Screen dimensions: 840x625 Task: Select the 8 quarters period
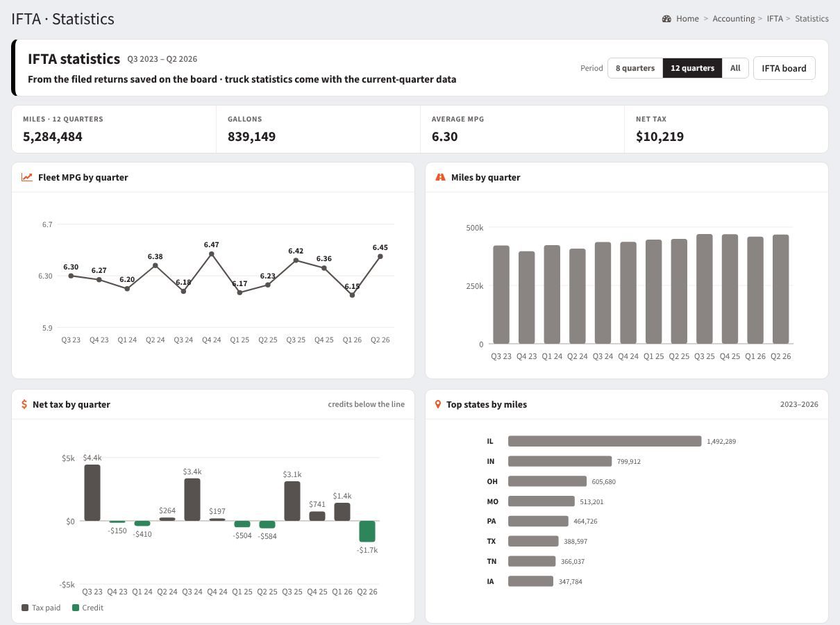[x=635, y=68]
